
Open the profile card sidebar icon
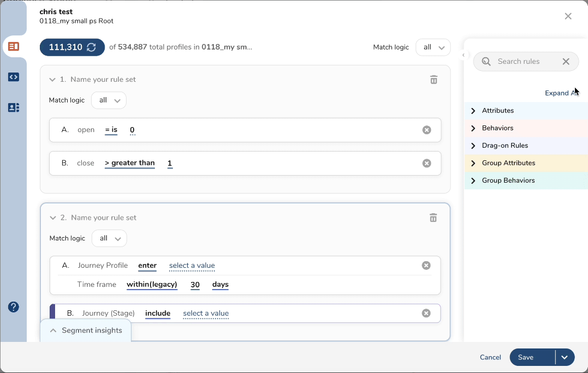14,107
